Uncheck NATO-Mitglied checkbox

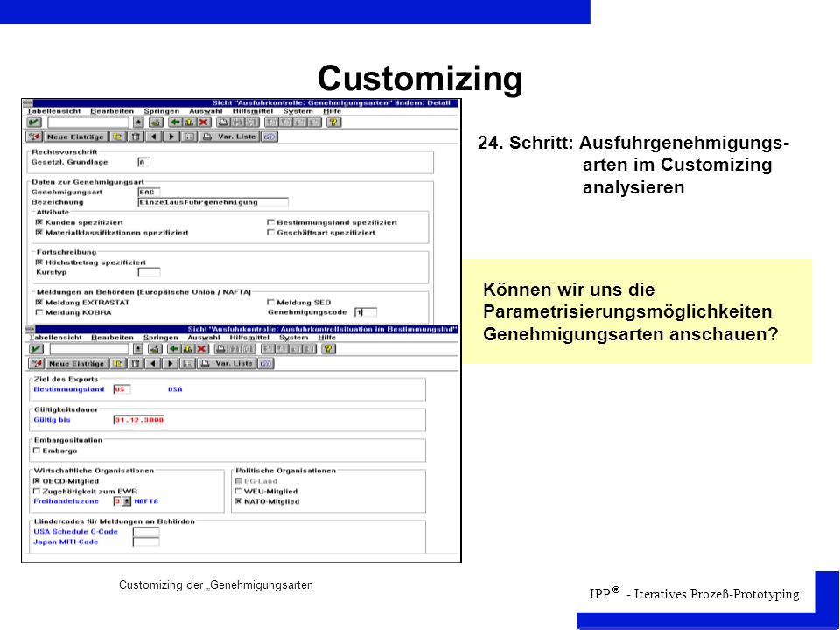point(238,501)
